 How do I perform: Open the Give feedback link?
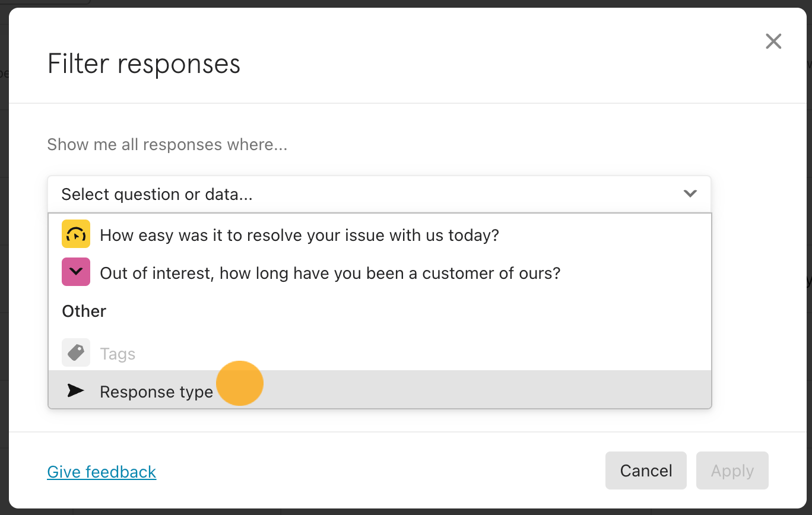[101, 472]
